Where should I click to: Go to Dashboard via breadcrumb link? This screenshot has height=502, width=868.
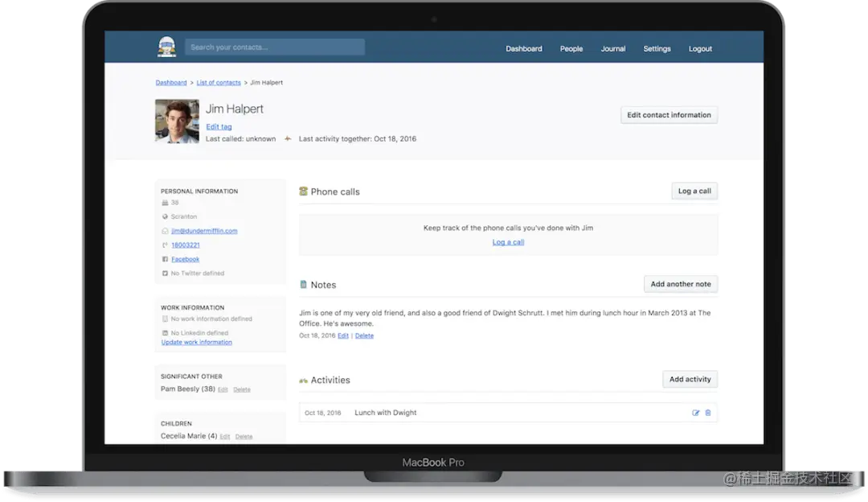(171, 83)
